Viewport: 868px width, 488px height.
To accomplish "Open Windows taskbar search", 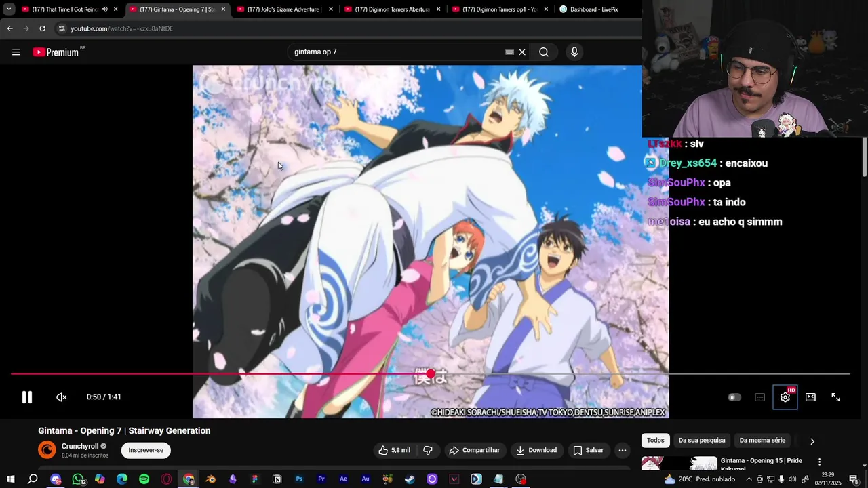I will pos(33,479).
